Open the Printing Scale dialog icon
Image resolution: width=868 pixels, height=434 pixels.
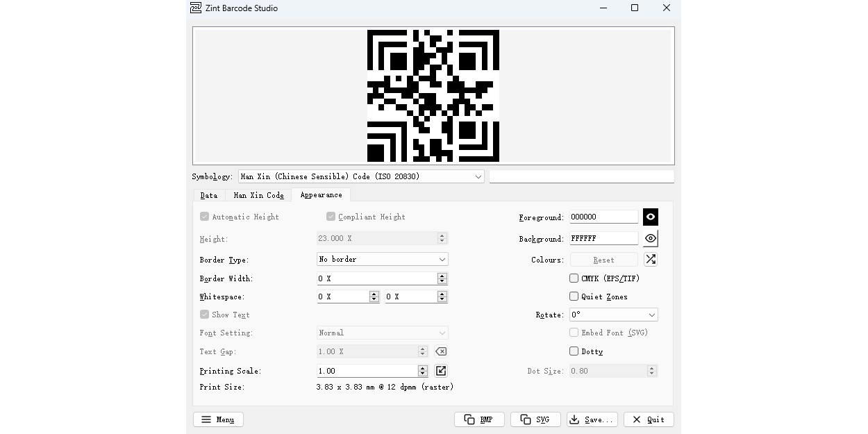tap(440, 370)
